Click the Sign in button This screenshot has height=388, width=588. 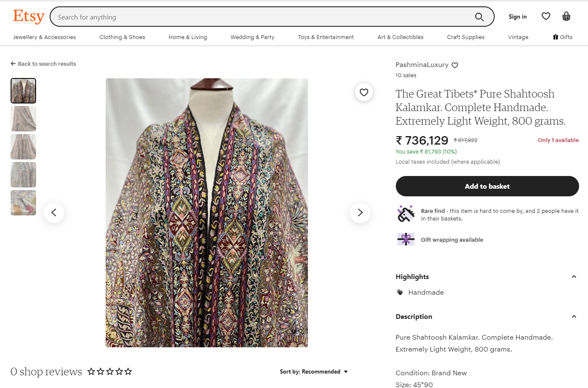coord(518,17)
